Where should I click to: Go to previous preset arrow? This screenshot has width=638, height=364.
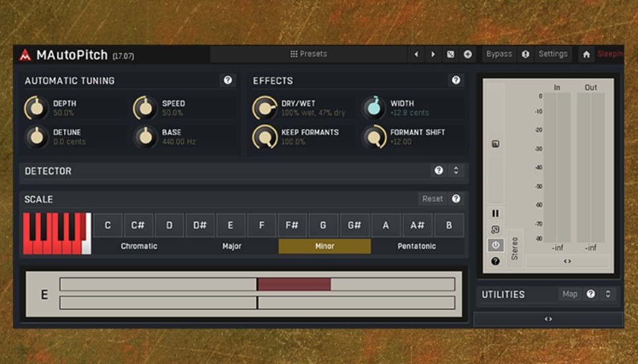click(x=416, y=54)
